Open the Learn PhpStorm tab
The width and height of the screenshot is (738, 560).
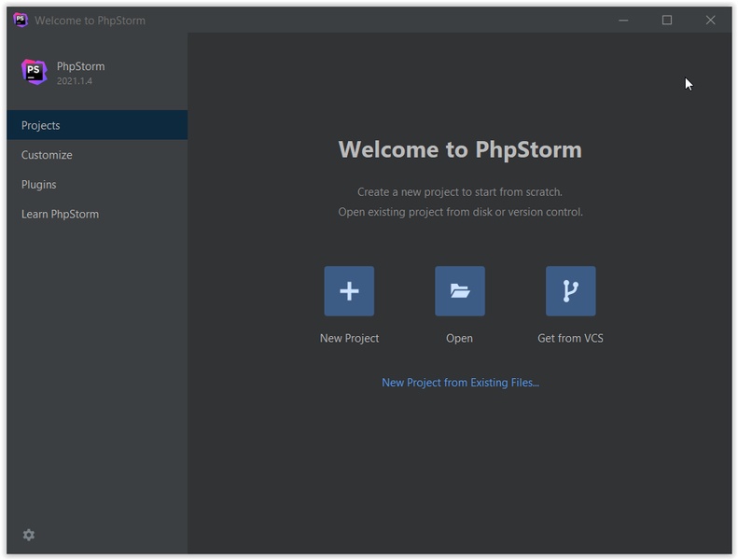click(60, 215)
